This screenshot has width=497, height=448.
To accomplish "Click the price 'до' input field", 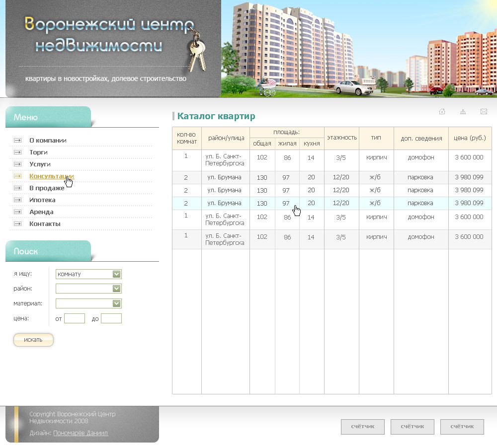I will point(111,318).
